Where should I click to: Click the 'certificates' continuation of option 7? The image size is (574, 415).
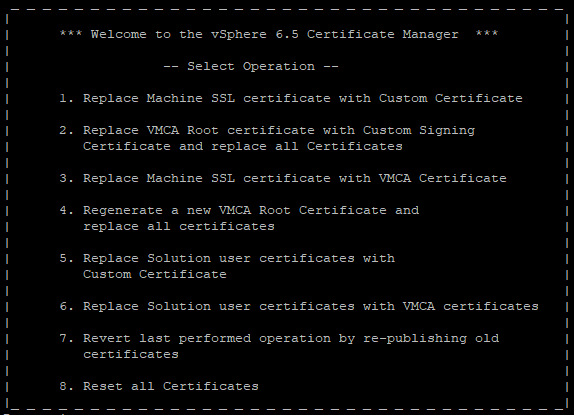pyautogui.click(x=131, y=355)
